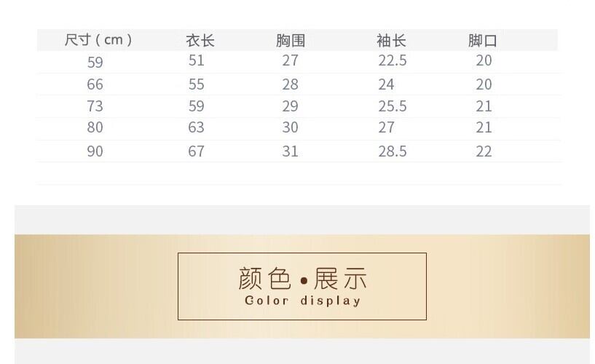Click size 80 in the size column
This screenshot has height=364, width=595.
[x=95, y=127]
